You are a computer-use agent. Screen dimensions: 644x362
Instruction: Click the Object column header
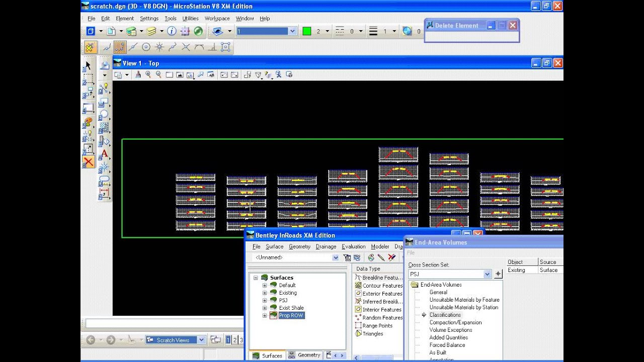coord(522,262)
